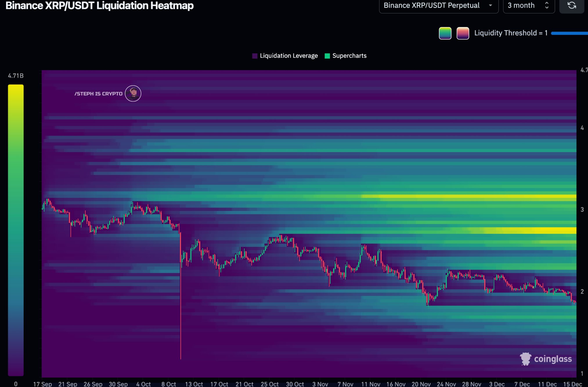
Task: Click the dropdown caret next to Binance XRP/USDT Perpetual
Action: click(490, 5)
